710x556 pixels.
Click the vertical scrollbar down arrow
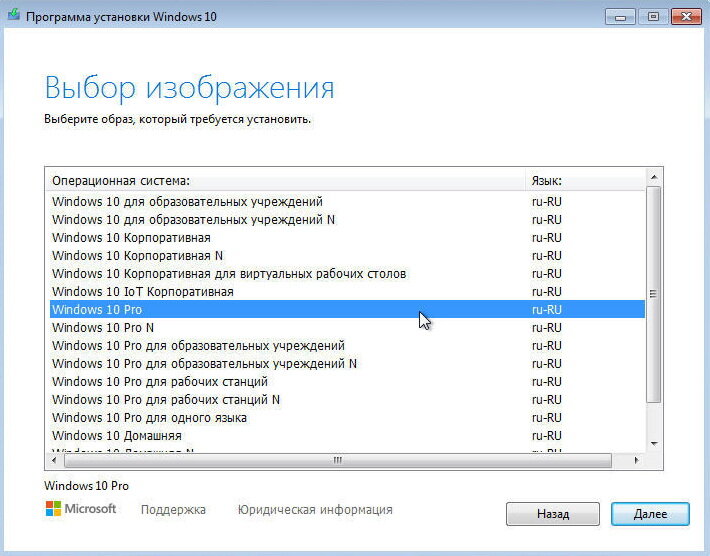(654, 443)
